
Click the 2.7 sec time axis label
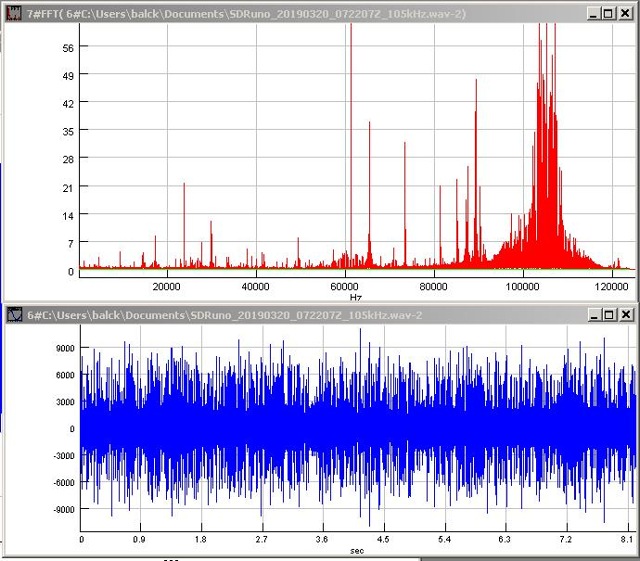(262, 539)
